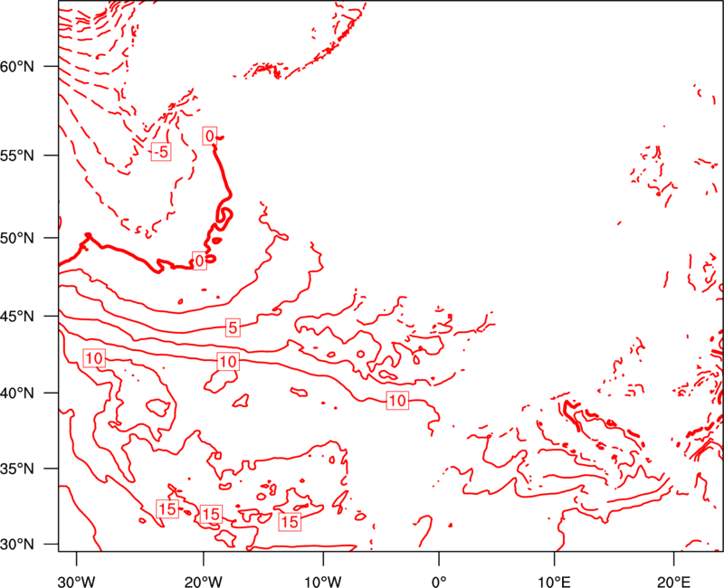Click the 5 contour label
This screenshot has width=724, height=588.
(x=233, y=327)
